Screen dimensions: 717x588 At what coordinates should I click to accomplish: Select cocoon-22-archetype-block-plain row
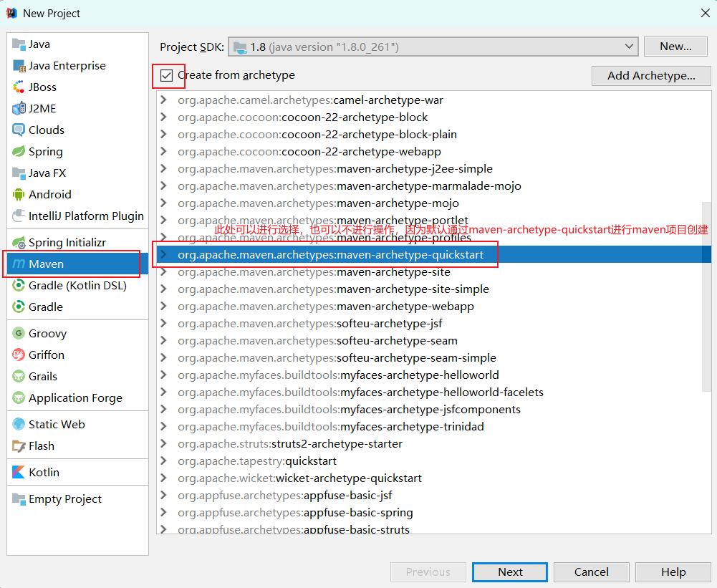(x=433, y=135)
